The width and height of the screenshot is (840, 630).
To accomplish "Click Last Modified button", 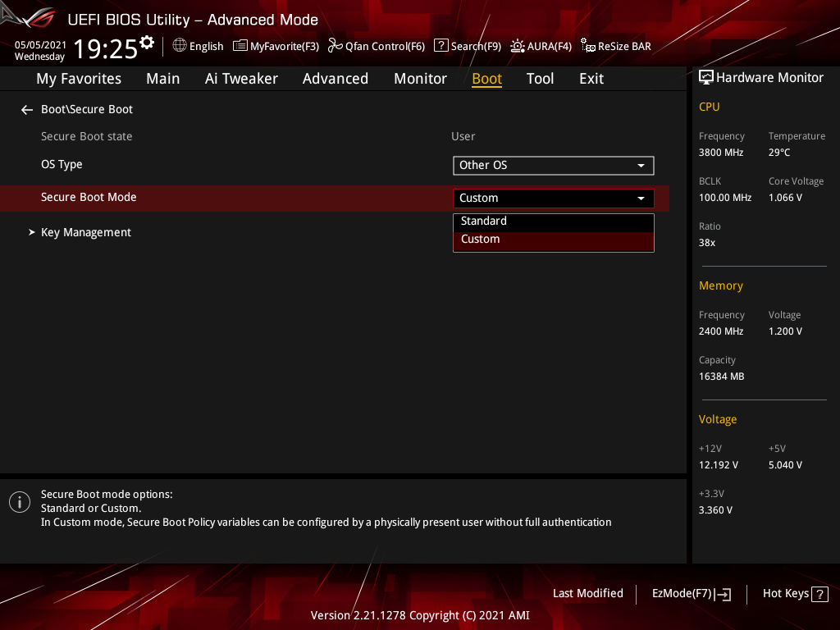I will click(587, 594).
